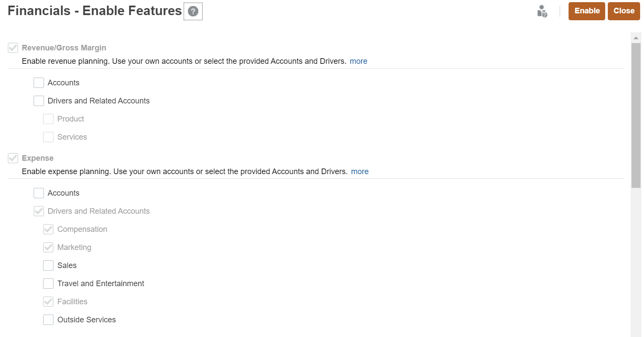
Task: Check the Travel and Entertainment checkbox
Action: tap(48, 283)
